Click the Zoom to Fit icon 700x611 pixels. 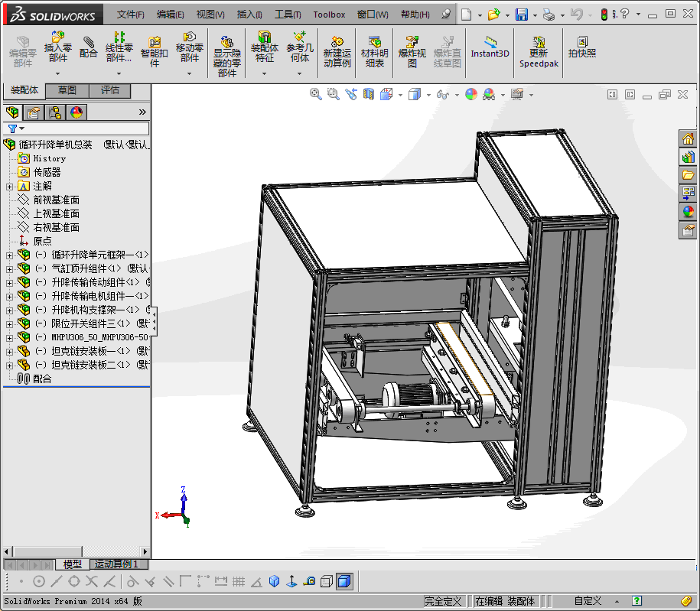tap(315, 94)
